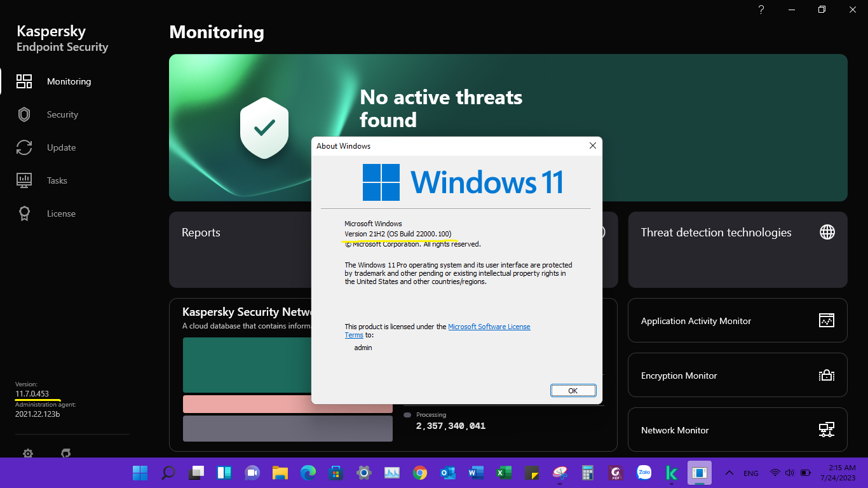The width and height of the screenshot is (868, 488).
Task: Click the gray bar in Kaspersky Security Network chart
Action: [287, 428]
